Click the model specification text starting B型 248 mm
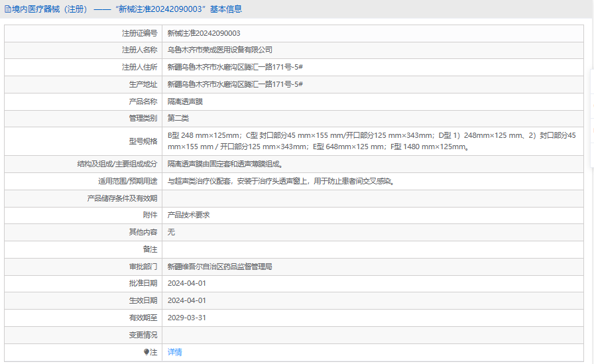The image size is (594, 364). (x=372, y=141)
